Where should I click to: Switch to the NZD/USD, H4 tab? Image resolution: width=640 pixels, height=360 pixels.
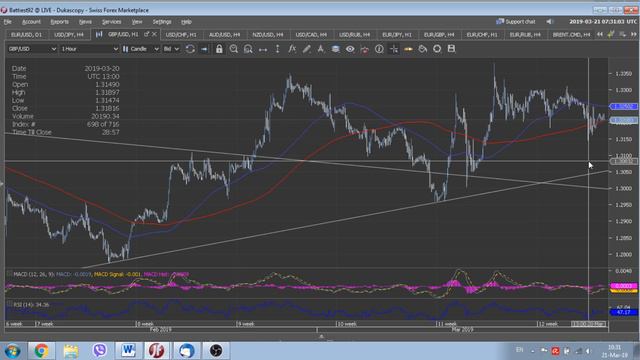pos(267,35)
